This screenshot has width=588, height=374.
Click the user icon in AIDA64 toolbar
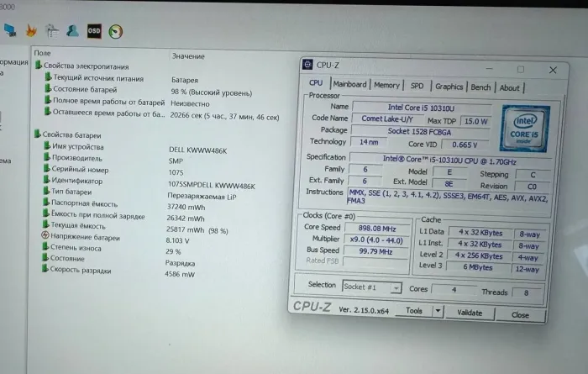[x=72, y=31]
